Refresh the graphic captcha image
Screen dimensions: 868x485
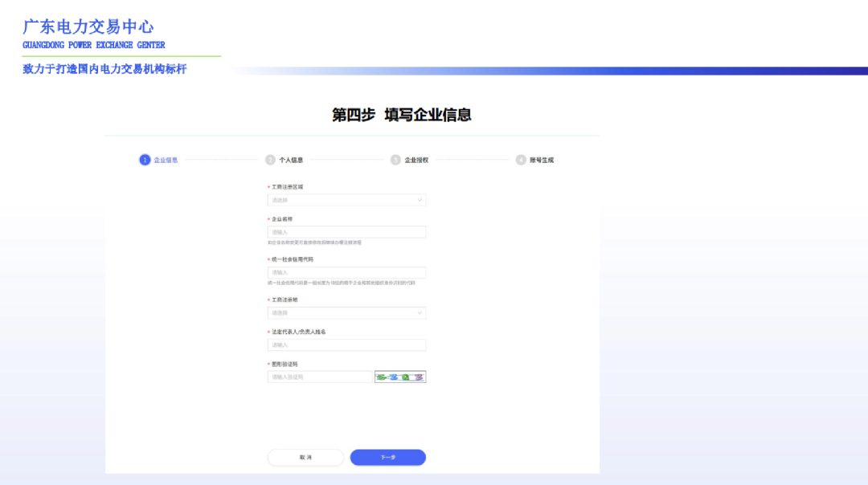point(399,377)
